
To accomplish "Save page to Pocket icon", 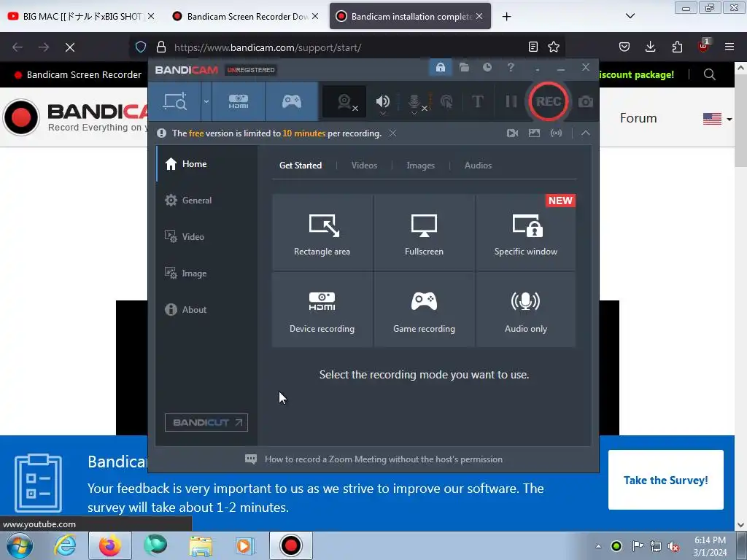I will coord(624,47).
